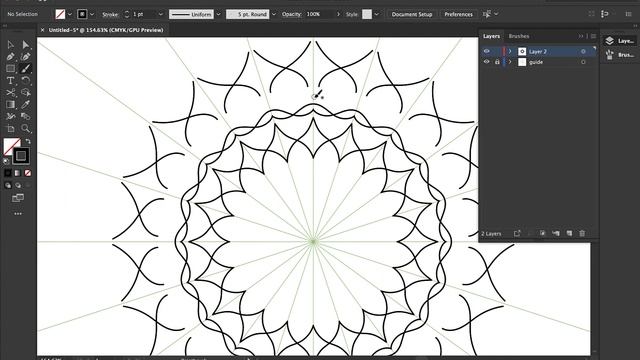Viewport: 640px width, 360px height.
Task: Set Draw Normal mode
Action: click(8, 185)
